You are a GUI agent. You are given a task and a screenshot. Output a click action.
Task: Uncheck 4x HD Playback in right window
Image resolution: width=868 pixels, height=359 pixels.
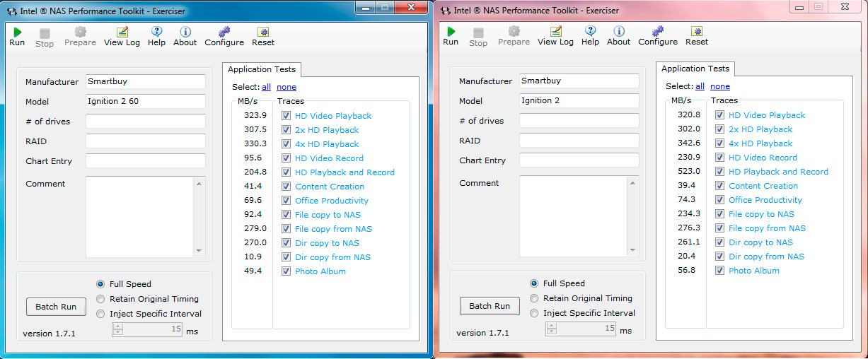(x=719, y=143)
